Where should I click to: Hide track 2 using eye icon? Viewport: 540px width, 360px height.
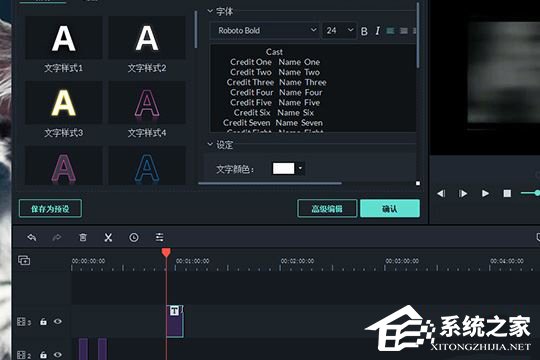tap(58, 354)
